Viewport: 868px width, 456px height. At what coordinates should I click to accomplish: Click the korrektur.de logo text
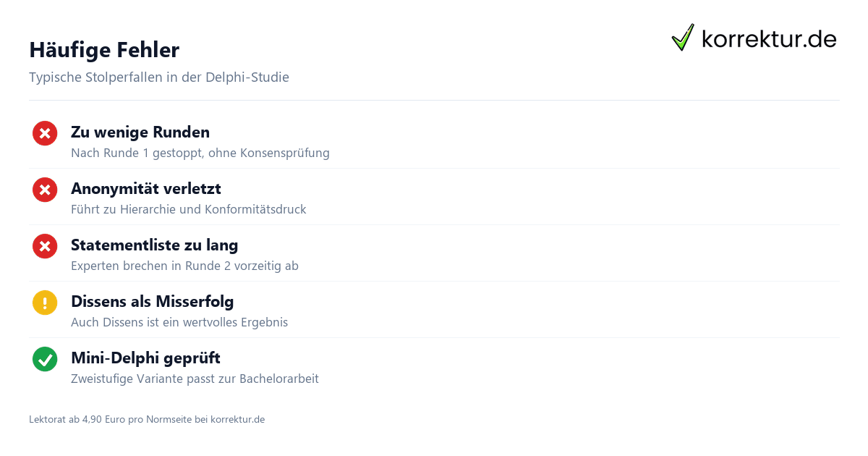(x=770, y=38)
